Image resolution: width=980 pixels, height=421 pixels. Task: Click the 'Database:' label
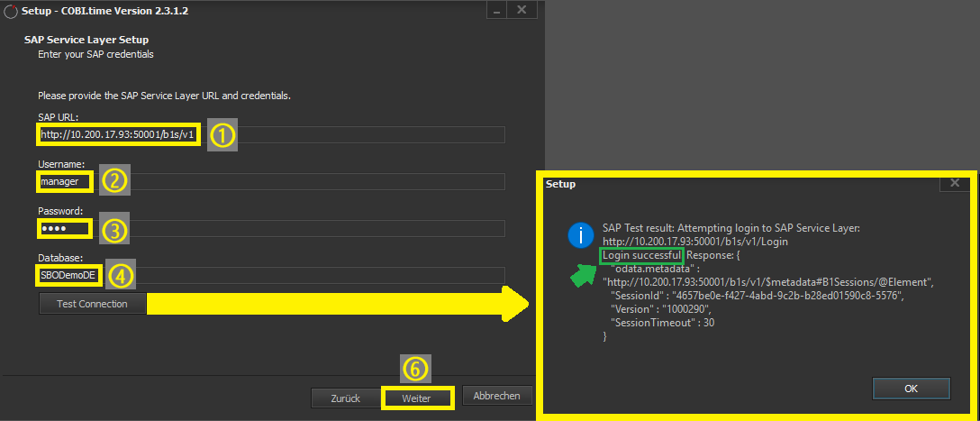pyautogui.click(x=60, y=258)
